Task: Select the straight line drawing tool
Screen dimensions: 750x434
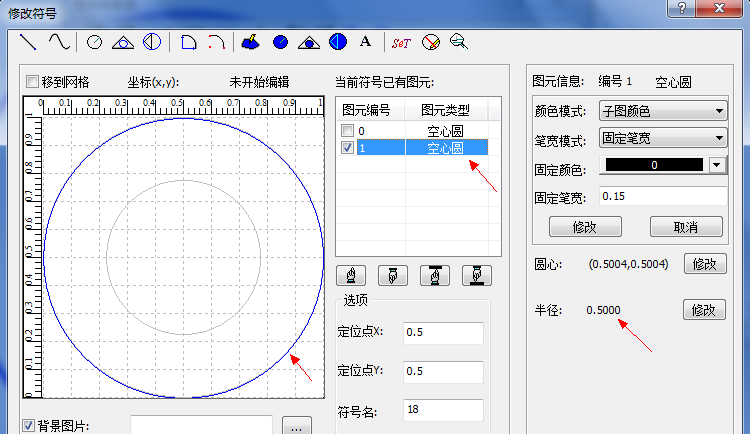Action: [28, 42]
